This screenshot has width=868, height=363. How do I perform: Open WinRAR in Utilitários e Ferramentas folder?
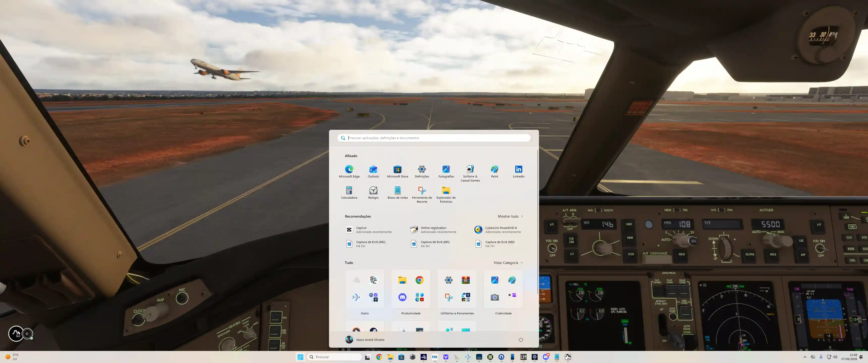click(x=466, y=280)
